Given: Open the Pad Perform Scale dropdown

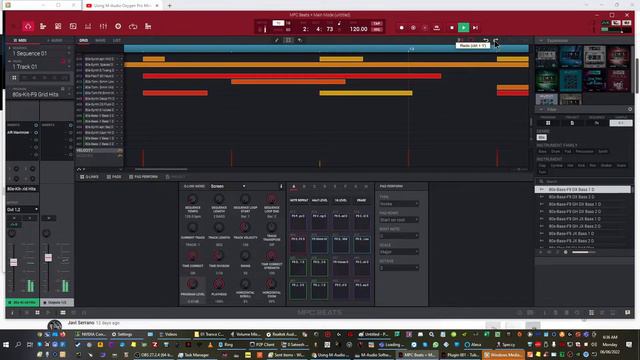Looking at the screenshot, I should point(399,252).
